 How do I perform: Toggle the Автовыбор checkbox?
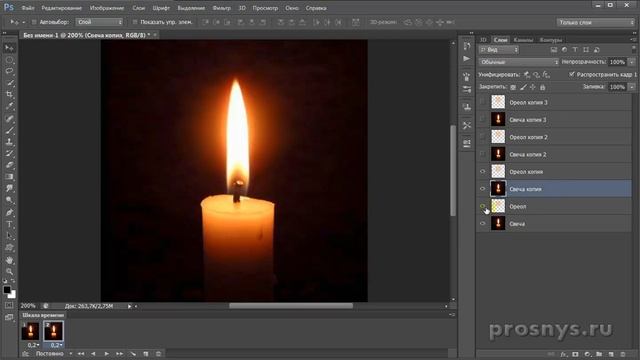pos(34,22)
